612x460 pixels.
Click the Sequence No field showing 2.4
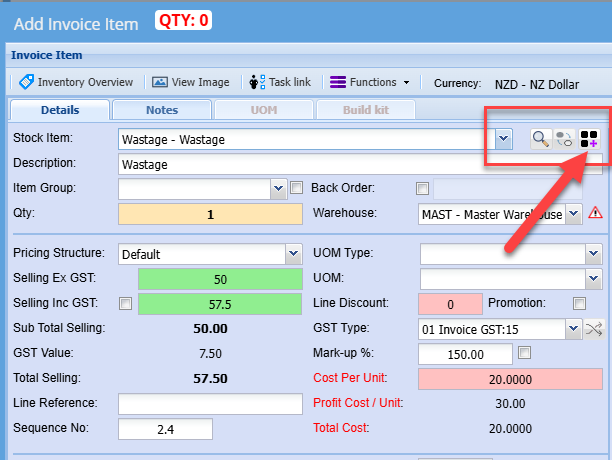165,429
